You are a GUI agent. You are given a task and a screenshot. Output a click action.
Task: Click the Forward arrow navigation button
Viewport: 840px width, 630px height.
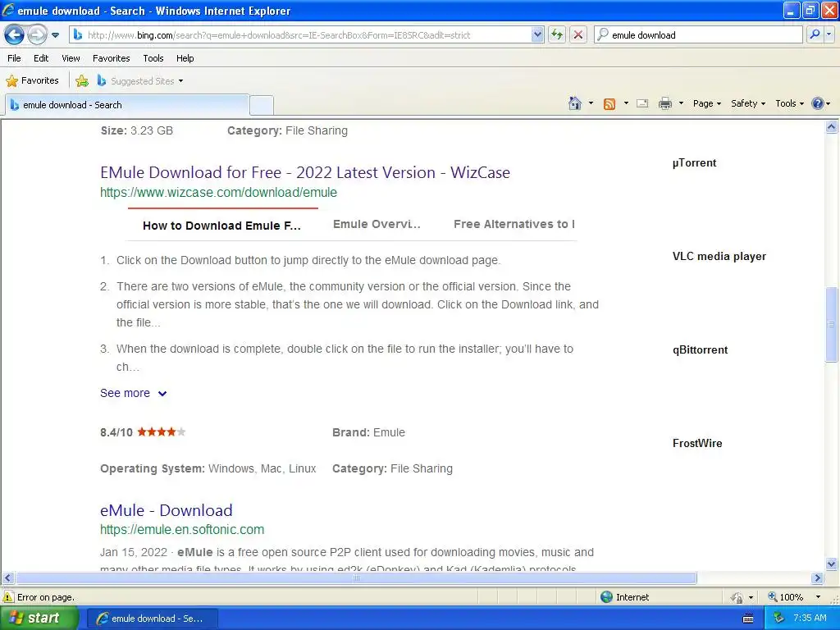[x=37, y=34]
